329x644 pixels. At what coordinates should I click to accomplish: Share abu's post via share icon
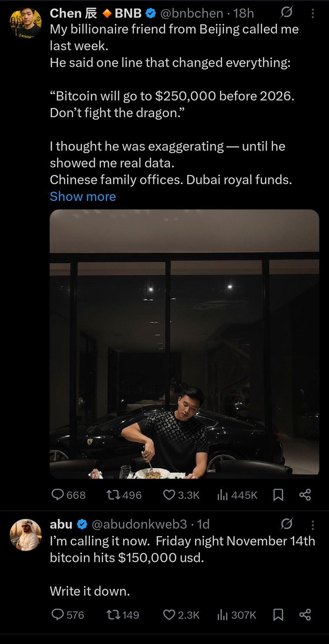click(305, 614)
